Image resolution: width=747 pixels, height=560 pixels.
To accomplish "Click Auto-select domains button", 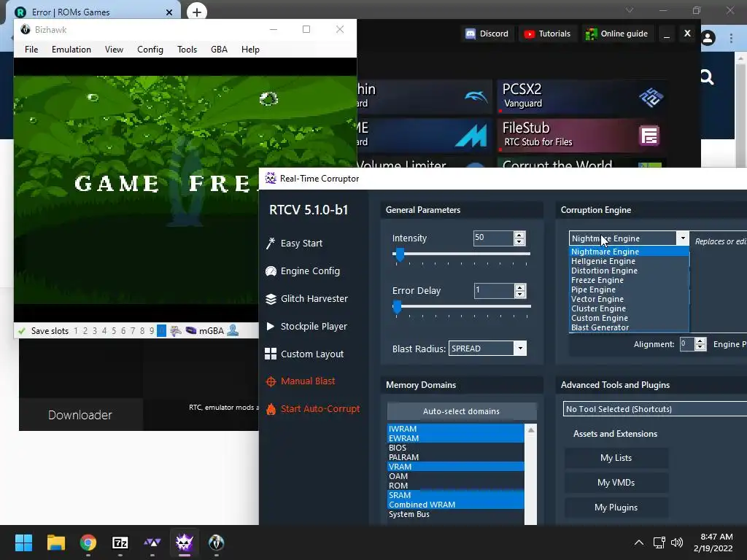I will (462, 411).
